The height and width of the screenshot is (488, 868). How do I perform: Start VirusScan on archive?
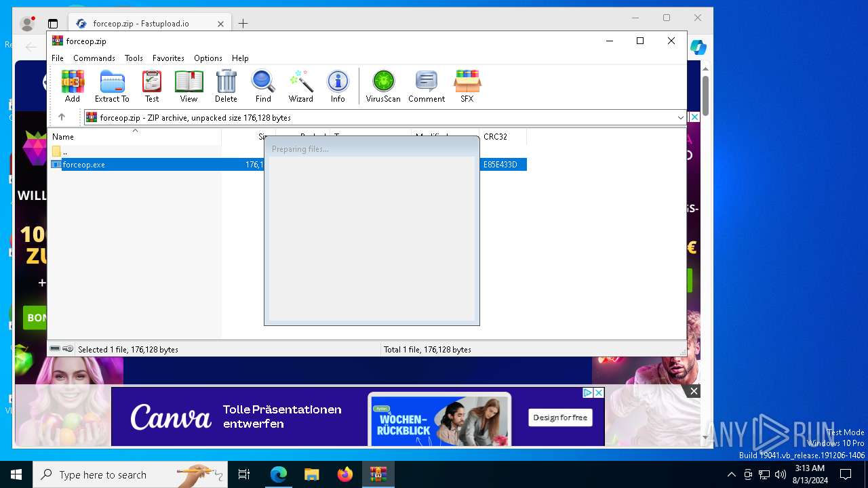coord(383,86)
